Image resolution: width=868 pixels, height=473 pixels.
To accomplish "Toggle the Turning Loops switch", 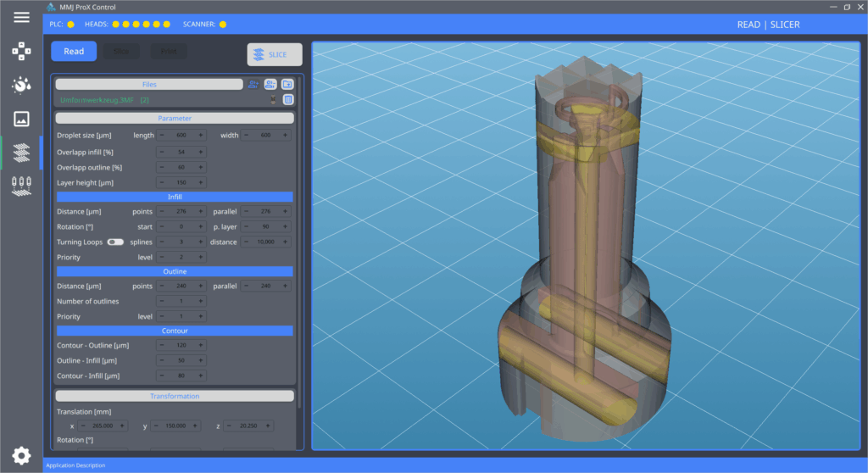I will pyautogui.click(x=115, y=242).
